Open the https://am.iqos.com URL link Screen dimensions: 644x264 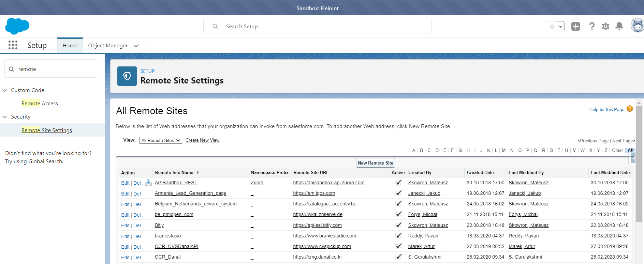(314, 193)
